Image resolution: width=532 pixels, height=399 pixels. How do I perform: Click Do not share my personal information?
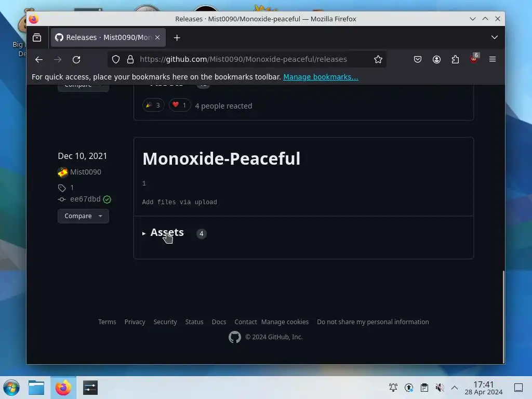[x=373, y=322]
